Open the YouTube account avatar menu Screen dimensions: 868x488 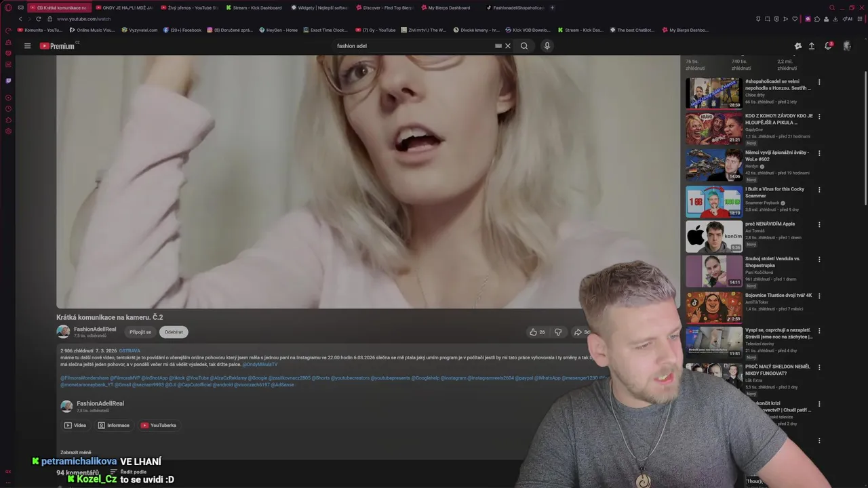847,46
